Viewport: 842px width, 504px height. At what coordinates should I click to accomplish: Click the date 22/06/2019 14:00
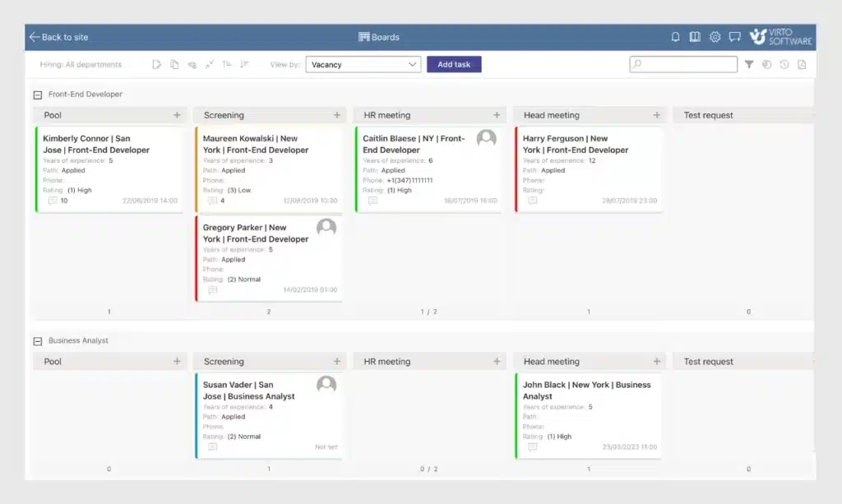coord(150,201)
